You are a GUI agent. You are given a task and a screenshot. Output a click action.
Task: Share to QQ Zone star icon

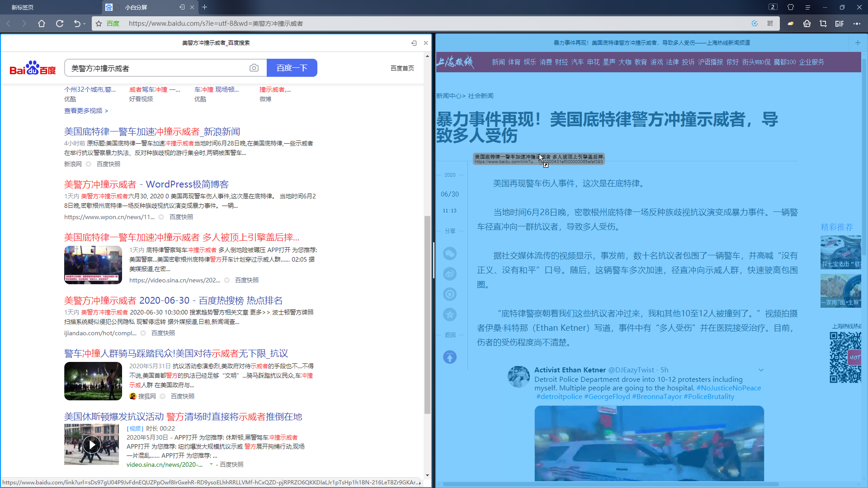450,314
